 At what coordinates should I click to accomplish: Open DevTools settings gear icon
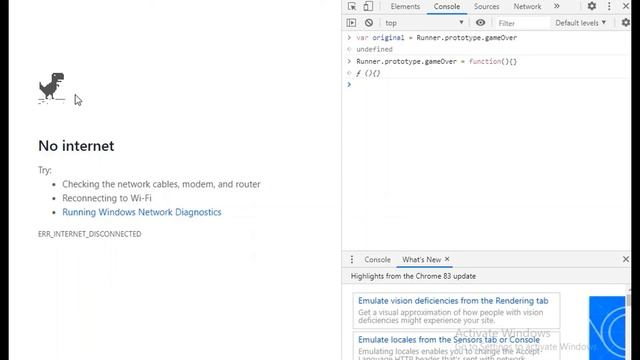coord(591,6)
